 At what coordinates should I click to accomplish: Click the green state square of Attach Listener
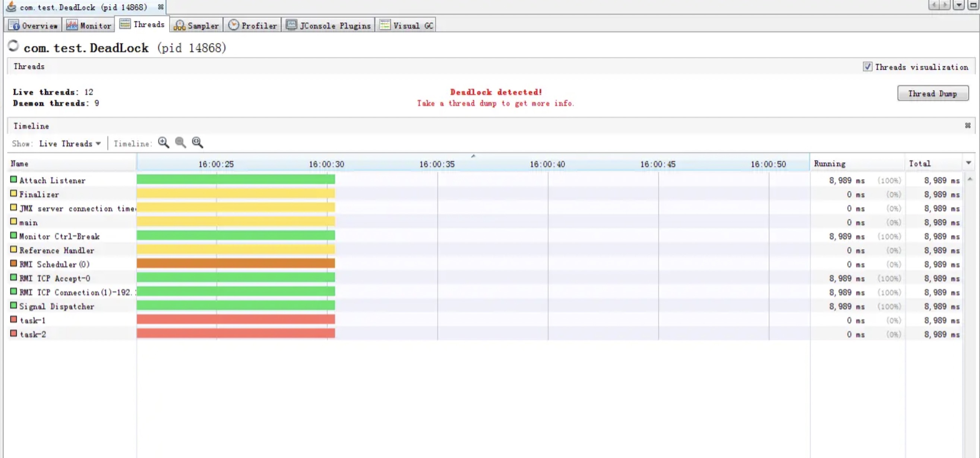tap(14, 179)
